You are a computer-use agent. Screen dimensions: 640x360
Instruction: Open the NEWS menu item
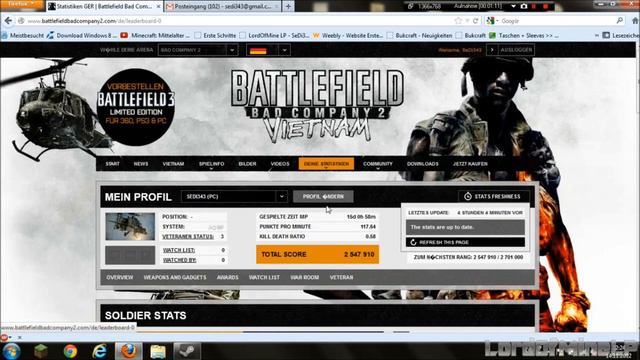[x=141, y=164]
